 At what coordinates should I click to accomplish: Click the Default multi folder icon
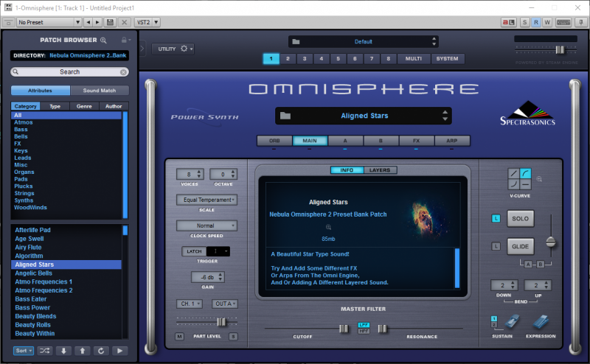coord(296,41)
